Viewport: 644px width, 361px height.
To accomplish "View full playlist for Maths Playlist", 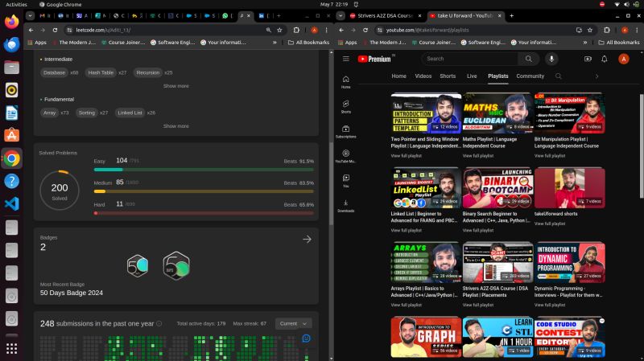I will pos(478,154).
